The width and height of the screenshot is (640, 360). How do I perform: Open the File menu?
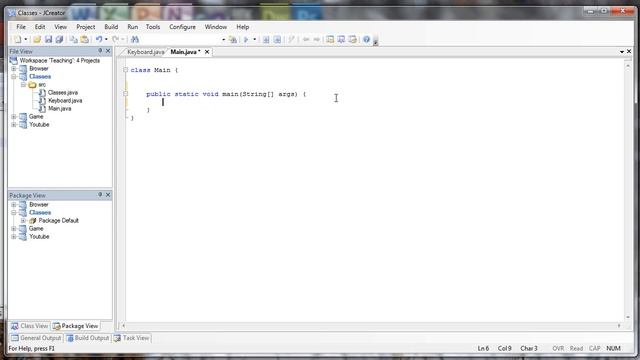pyautogui.click(x=21, y=27)
